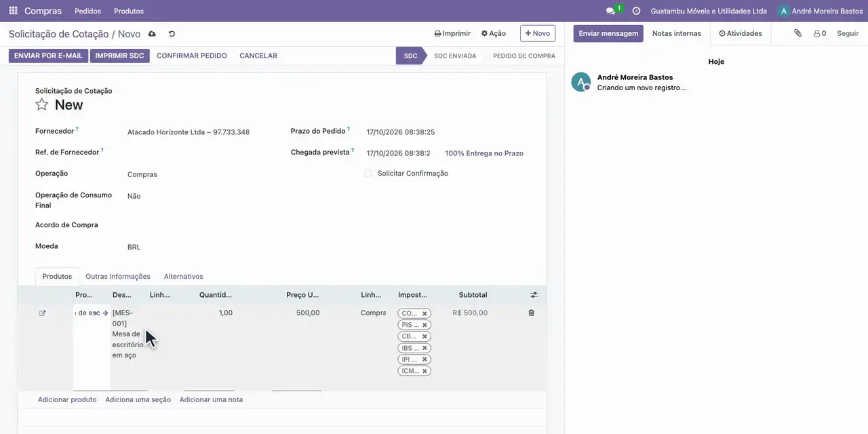The image size is (868, 434).
Task: Switch to the Notas internas tab
Action: coord(677,33)
